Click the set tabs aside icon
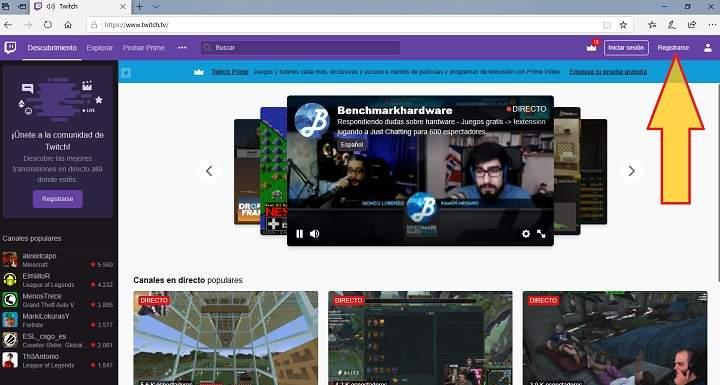The height and width of the screenshot is (385, 720). coord(22,6)
